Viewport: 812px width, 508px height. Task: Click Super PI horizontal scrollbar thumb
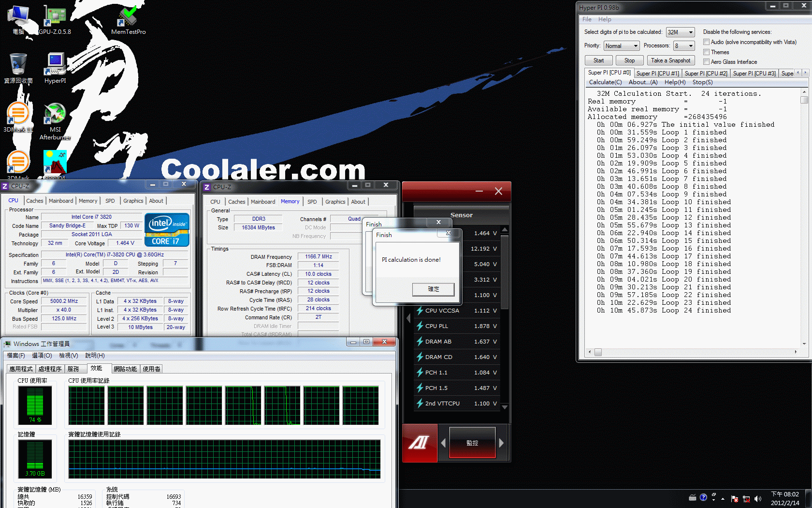tap(598, 352)
